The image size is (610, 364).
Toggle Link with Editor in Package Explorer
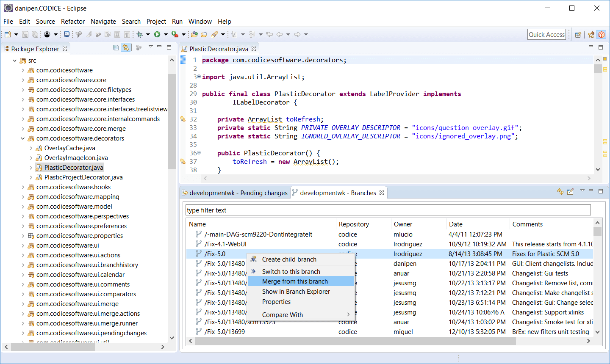pos(125,48)
